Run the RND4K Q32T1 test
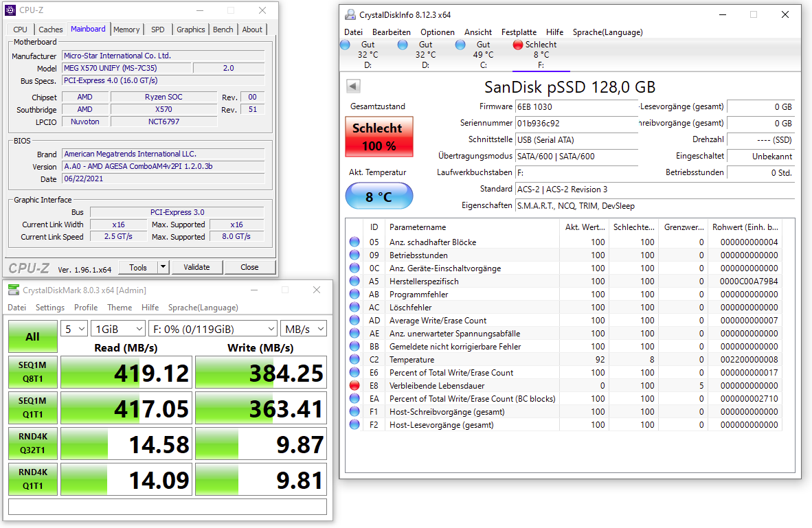Image resolution: width=812 pixels, height=528 pixels. coord(32,444)
